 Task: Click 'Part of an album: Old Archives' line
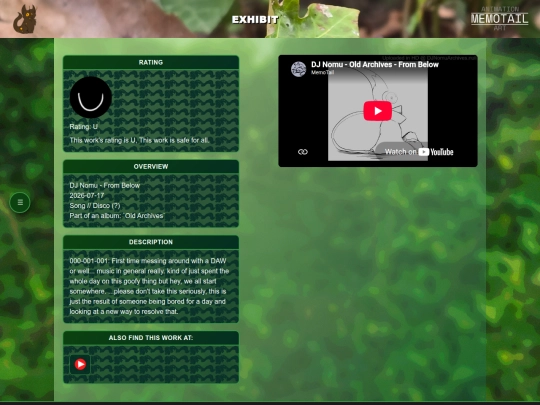(117, 216)
